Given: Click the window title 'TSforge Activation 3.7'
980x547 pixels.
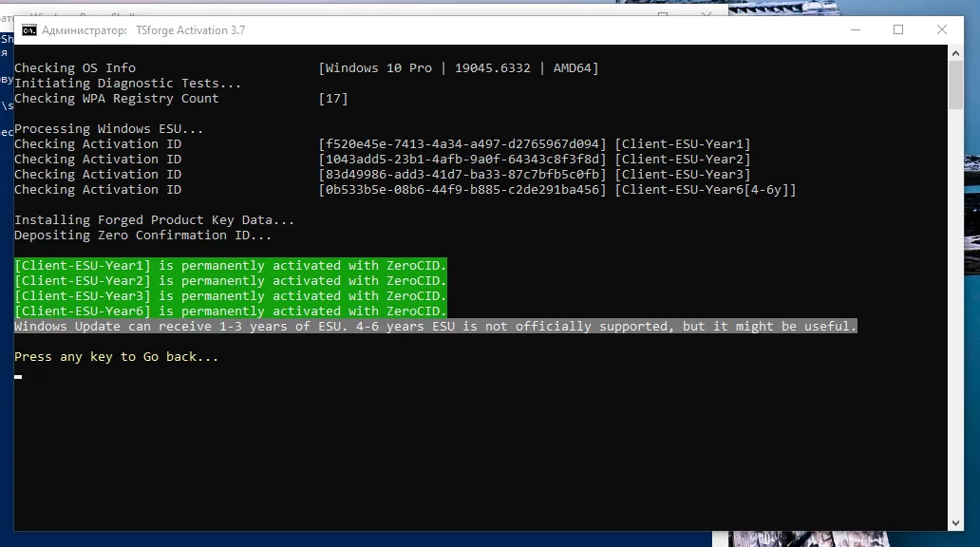Looking at the screenshot, I should (x=191, y=30).
